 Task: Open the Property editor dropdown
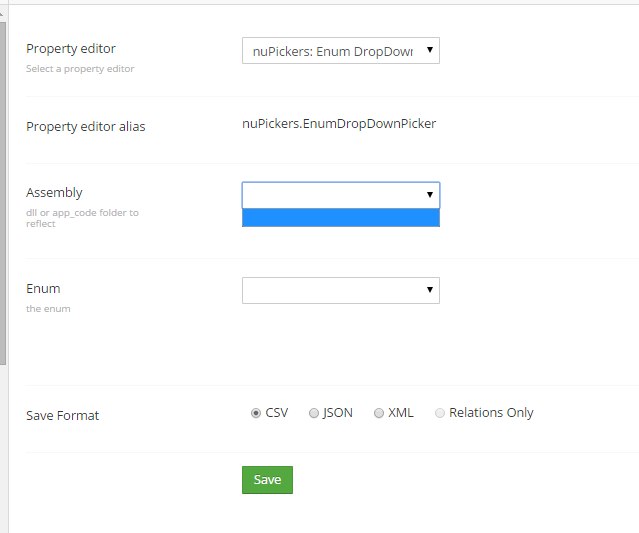coord(341,51)
